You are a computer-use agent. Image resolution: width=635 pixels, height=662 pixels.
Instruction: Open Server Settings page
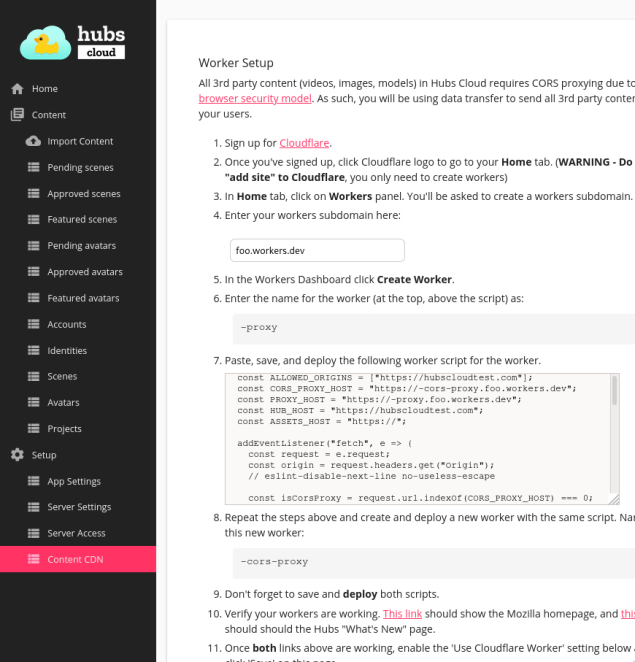[78, 507]
